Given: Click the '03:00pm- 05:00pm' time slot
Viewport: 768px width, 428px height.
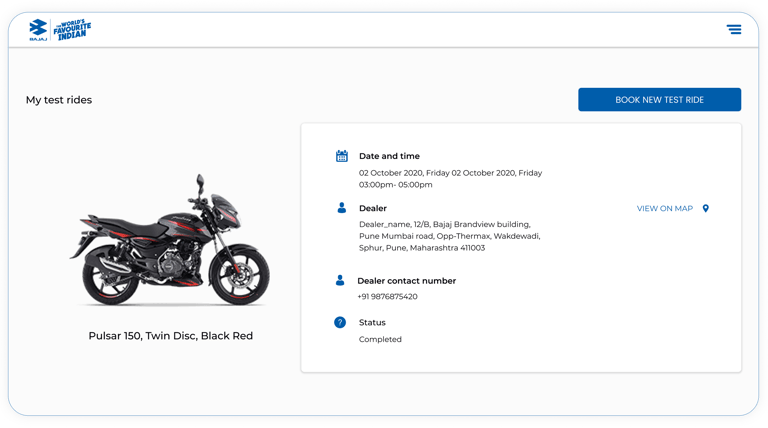Looking at the screenshot, I should [x=396, y=185].
